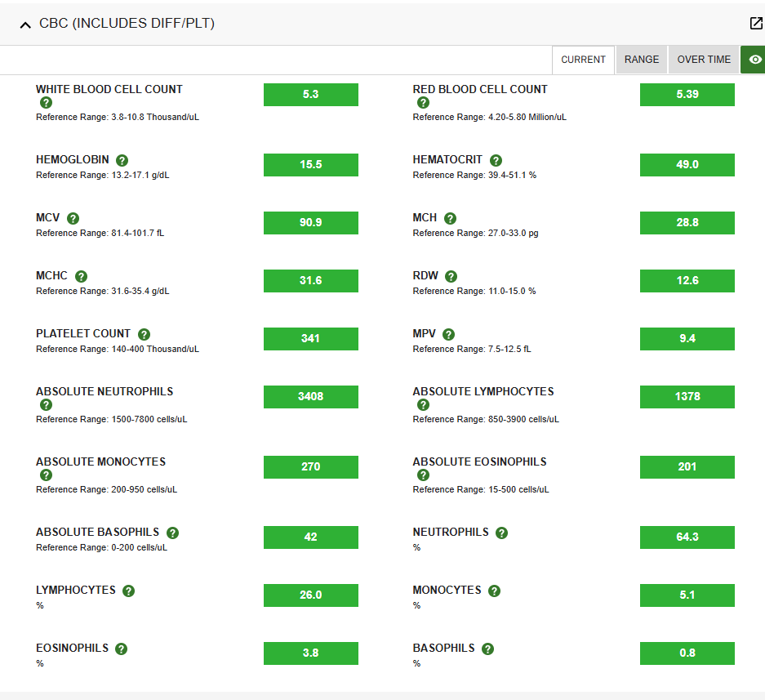Open help for Red Blood Cell Count
This screenshot has width=765, height=700.
pos(423,103)
